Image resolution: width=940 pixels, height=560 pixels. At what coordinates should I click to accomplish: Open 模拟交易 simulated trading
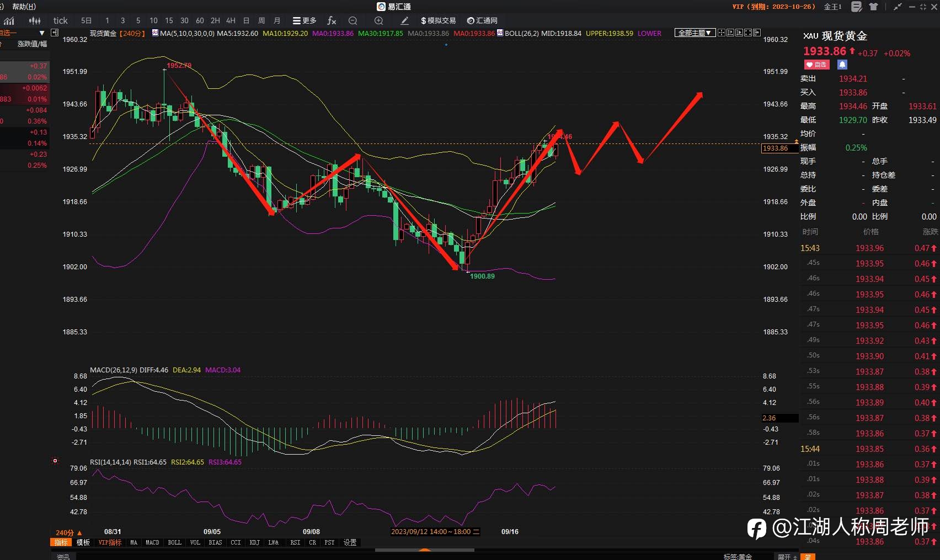pos(439,20)
